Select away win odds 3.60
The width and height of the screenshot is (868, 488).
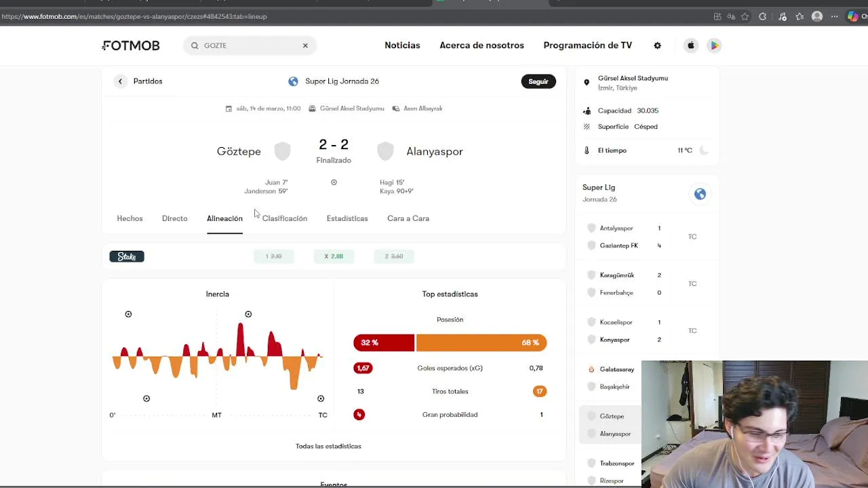(394, 256)
